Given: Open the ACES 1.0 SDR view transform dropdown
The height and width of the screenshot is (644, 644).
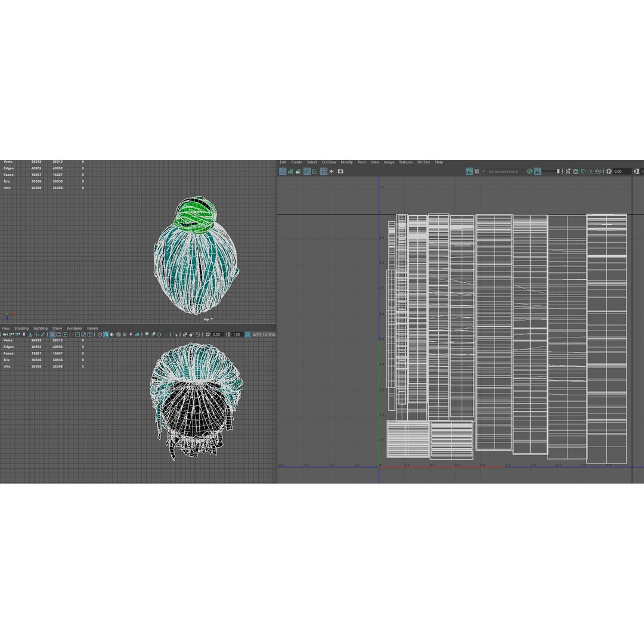Looking at the screenshot, I should [263, 335].
